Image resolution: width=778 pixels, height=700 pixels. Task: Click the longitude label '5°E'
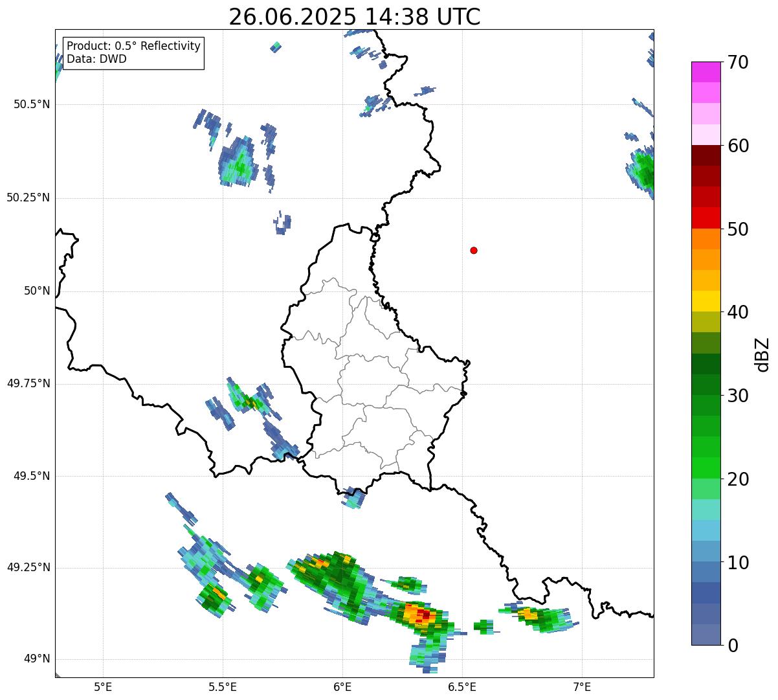(x=103, y=686)
